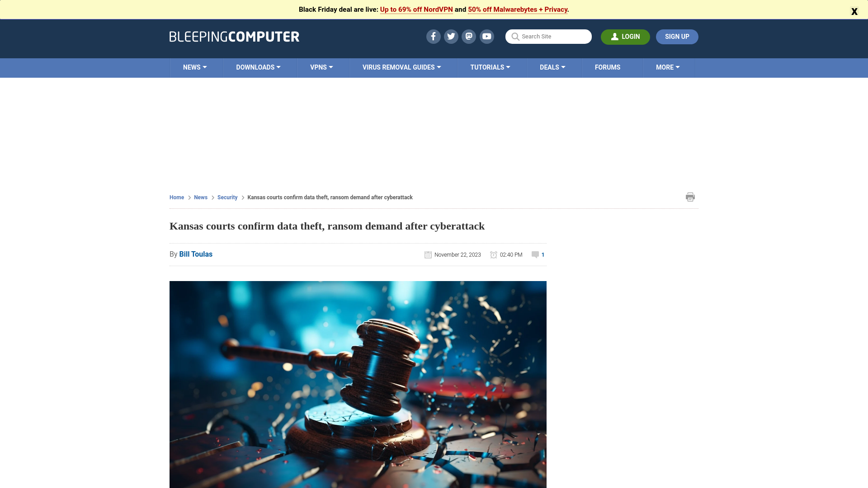The image size is (868, 488).
Task: Click the print page icon
Action: point(690,197)
